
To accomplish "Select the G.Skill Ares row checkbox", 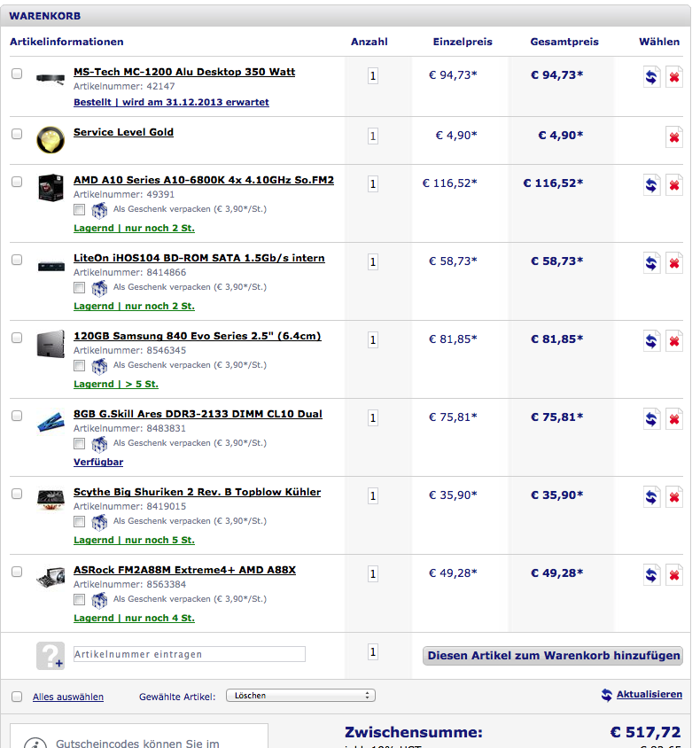I will pyautogui.click(x=17, y=416).
